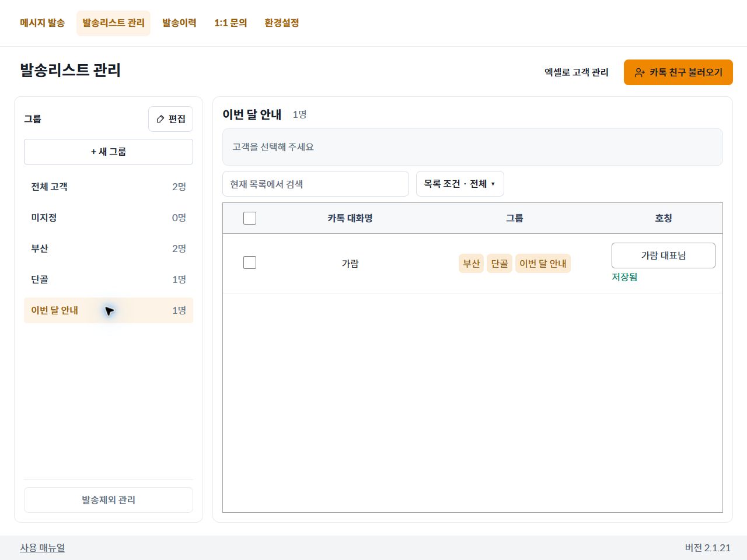
Task: Select the 이번 달 안내 group
Action: pyautogui.click(x=109, y=310)
